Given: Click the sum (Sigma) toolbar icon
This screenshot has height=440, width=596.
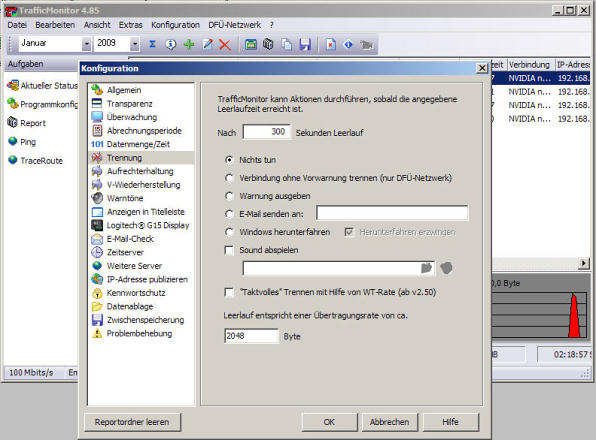Looking at the screenshot, I should point(152,44).
